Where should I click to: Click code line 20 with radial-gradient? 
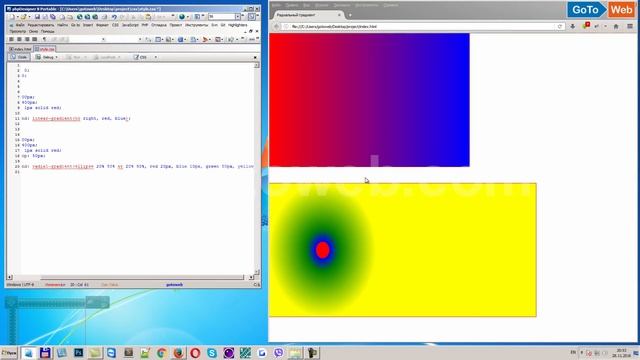pos(138,166)
